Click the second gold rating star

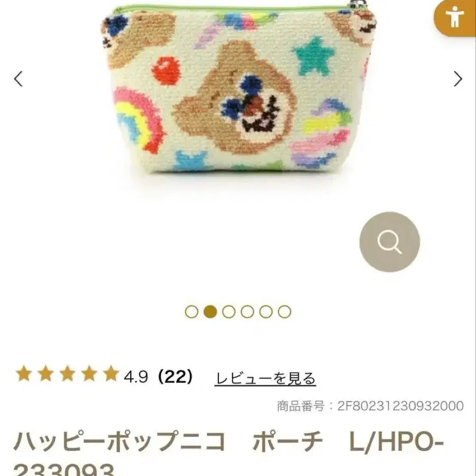(45, 373)
